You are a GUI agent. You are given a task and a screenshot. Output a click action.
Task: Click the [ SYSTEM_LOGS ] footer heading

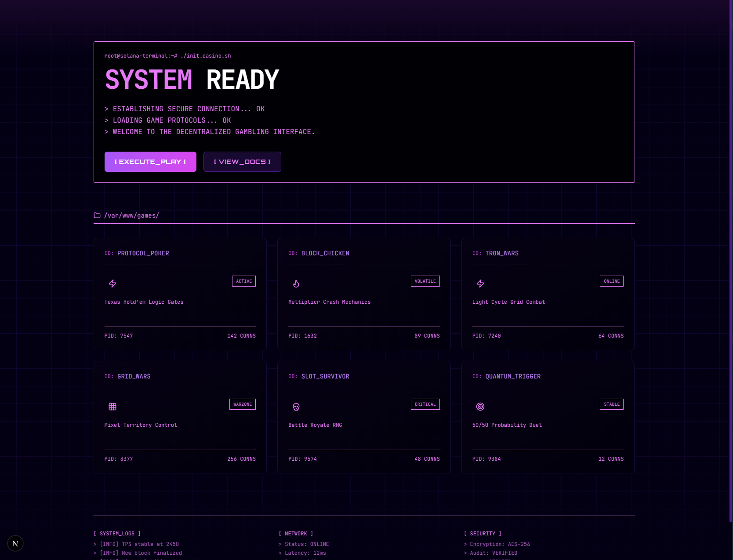[117, 534]
